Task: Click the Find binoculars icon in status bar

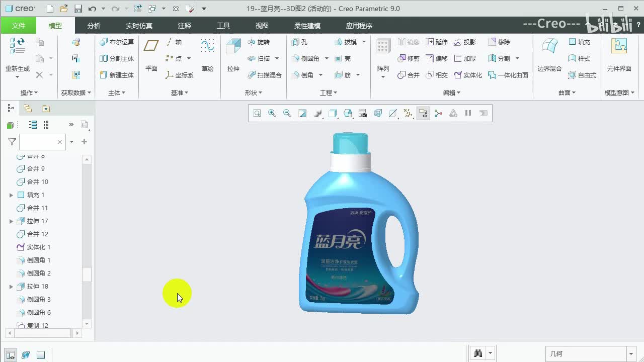Action: [477, 353]
